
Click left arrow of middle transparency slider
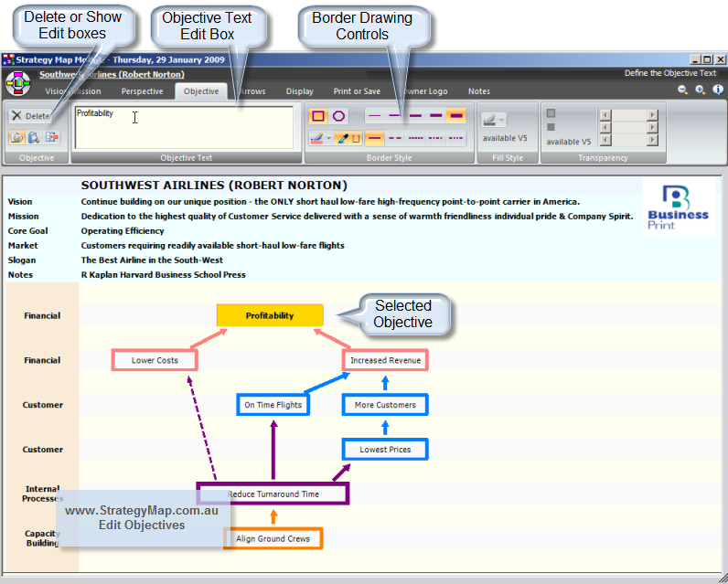pyautogui.click(x=605, y=127)
